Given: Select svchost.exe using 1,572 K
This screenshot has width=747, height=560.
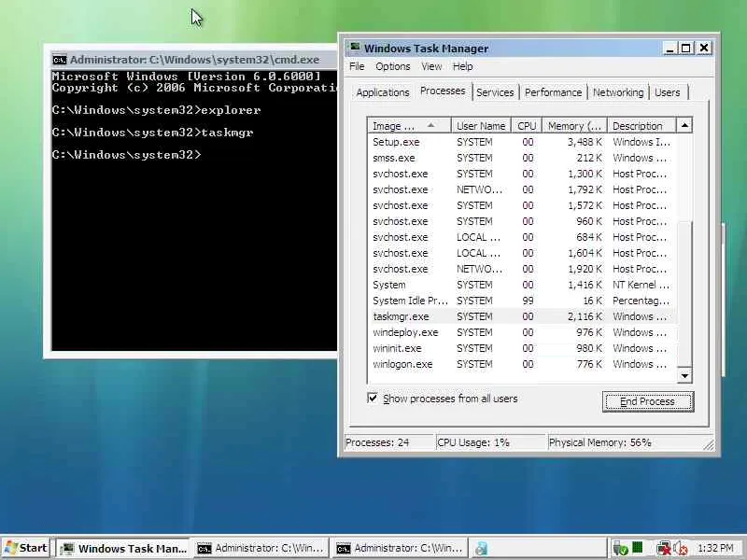Looking at the screenshot, I should [522, 205].
